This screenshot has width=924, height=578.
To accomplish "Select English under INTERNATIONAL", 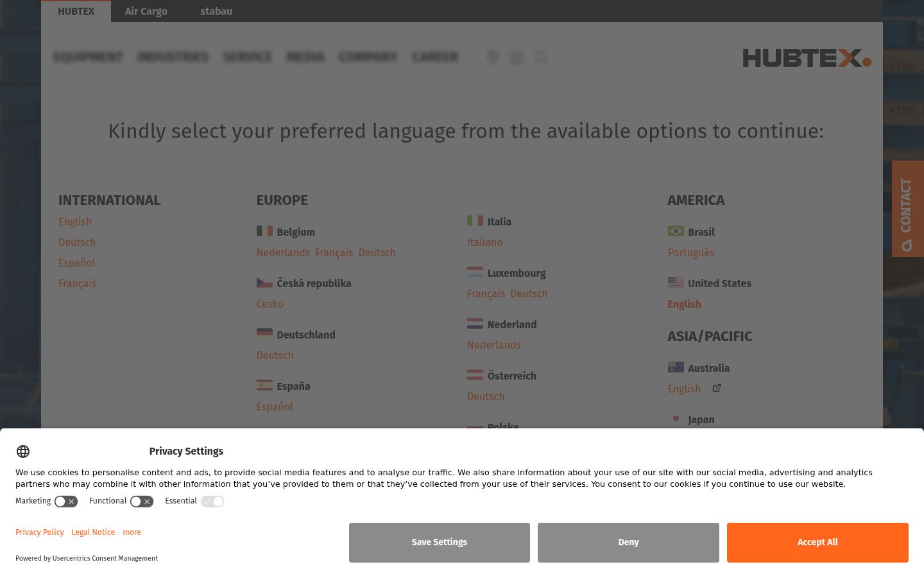I will [75, 222].
